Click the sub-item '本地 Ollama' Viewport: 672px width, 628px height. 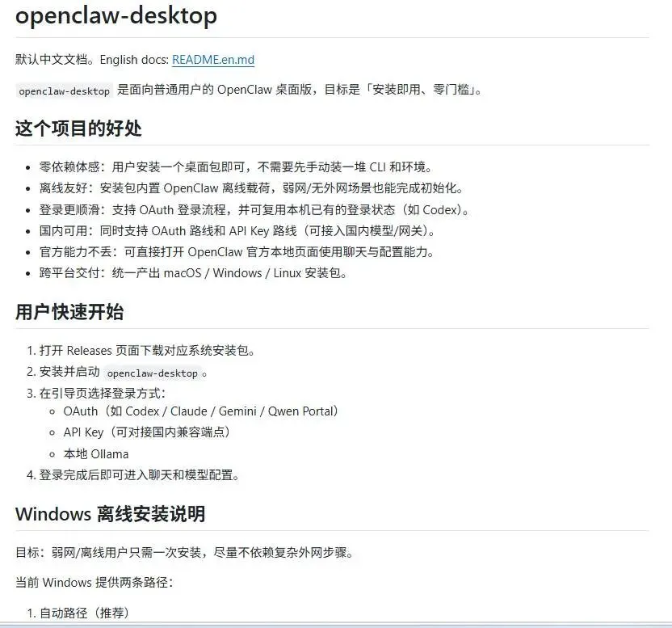[96, 454]
